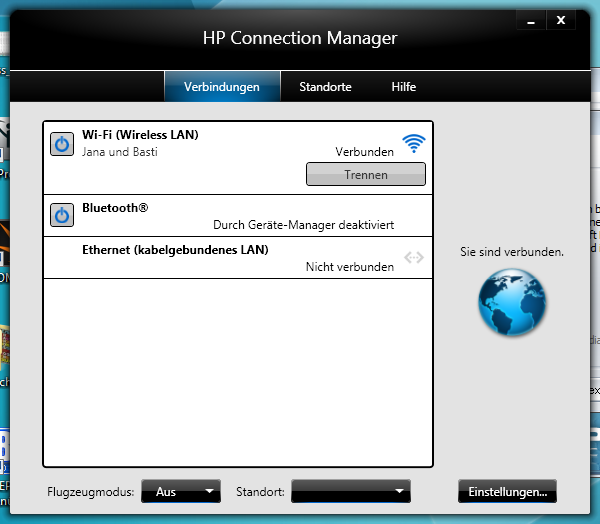Screen dimensions: 600x524
Task: Click the network name Jana und Basti
Action: tap(120, 152)
